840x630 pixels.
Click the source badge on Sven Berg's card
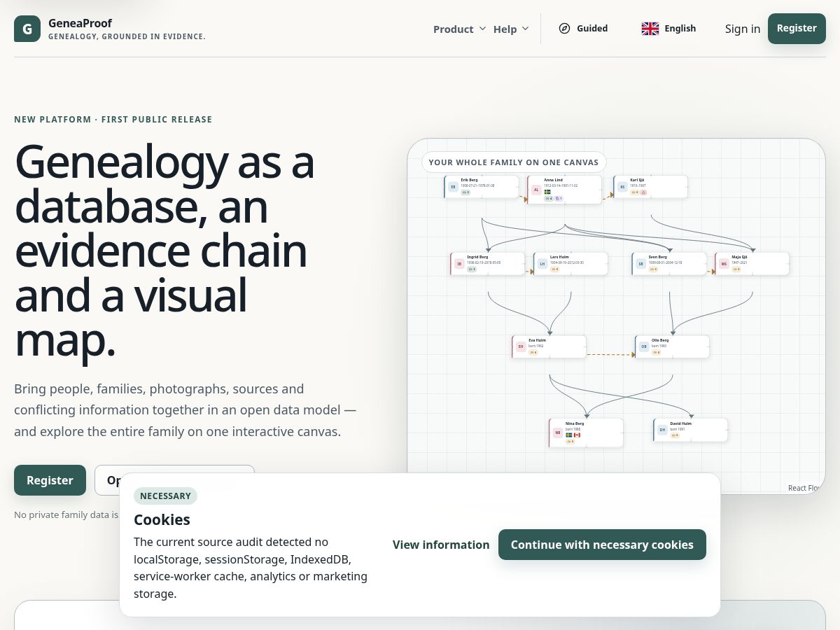[653, 269]
